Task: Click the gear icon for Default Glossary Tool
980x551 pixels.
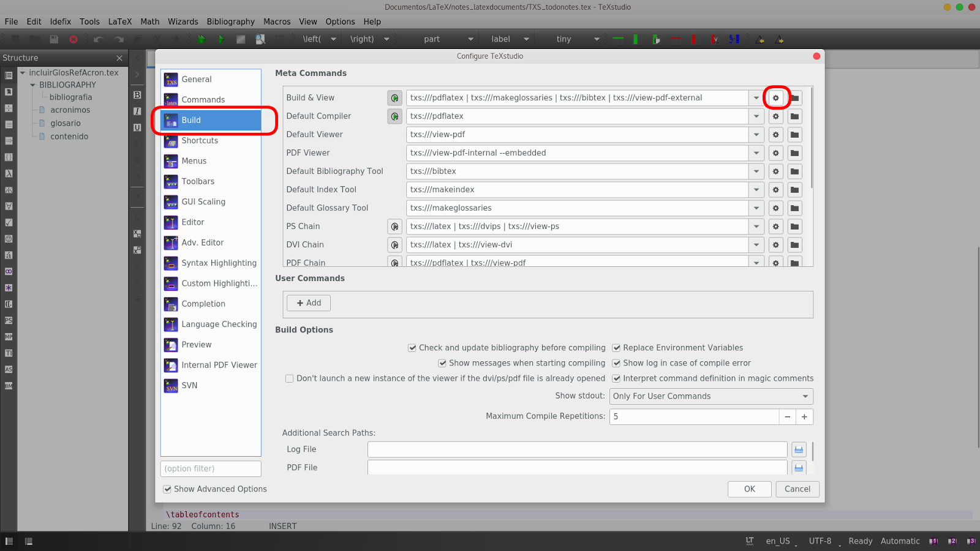Action: pos(775,208)
